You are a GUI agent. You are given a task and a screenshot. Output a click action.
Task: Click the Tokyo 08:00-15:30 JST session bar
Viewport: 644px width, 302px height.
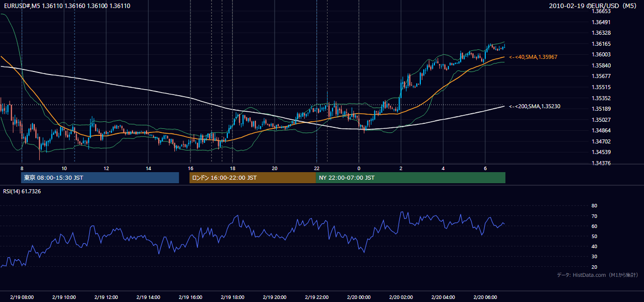click(x=100, y=178)
